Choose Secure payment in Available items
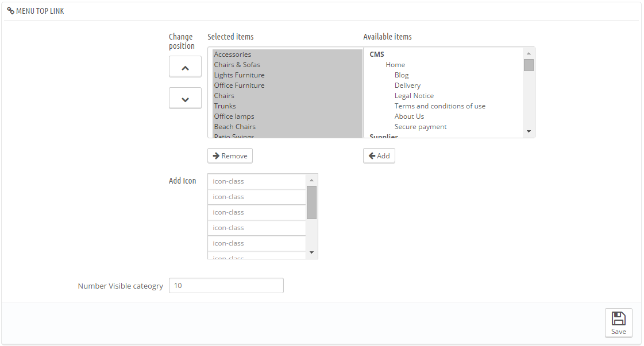Viewport: 644px width, 346px height. coord(421,127)
